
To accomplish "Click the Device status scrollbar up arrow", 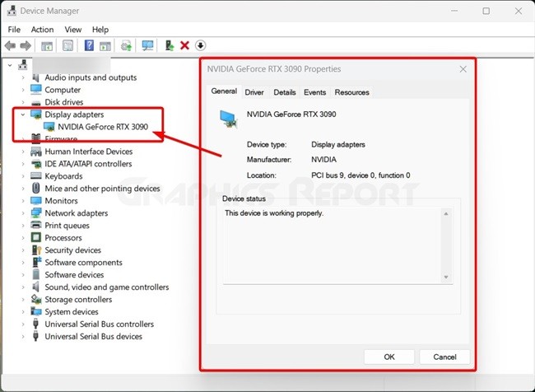I will 446,214.
